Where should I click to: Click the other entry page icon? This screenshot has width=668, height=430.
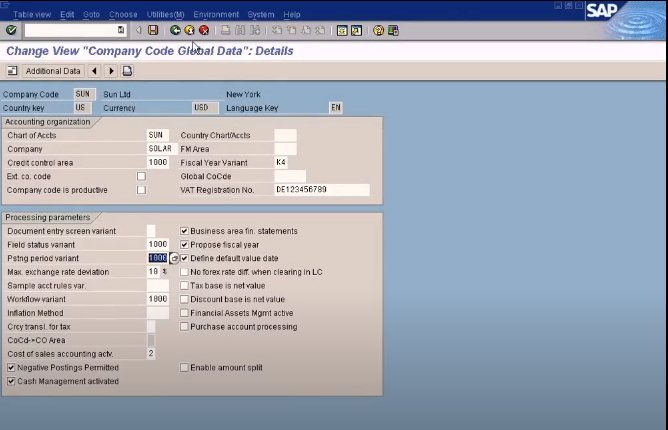tap(127, 71)
